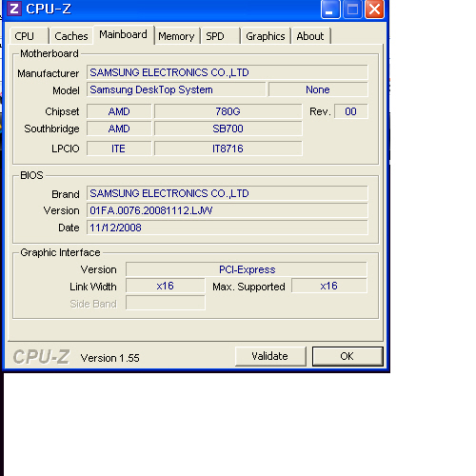This screenshot has height=476, width=476.
Task: Click the Chipset label
Action: (x=62, y=111)
